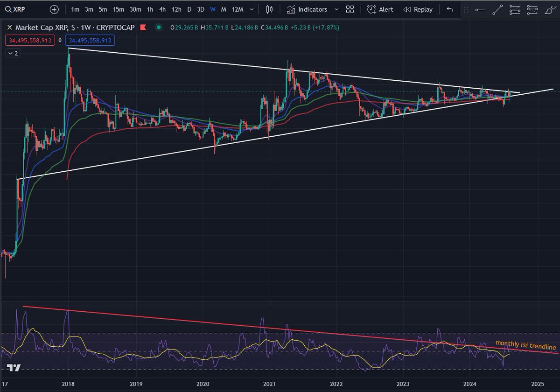Start bar Replay mode

click(x=418, y=9)
